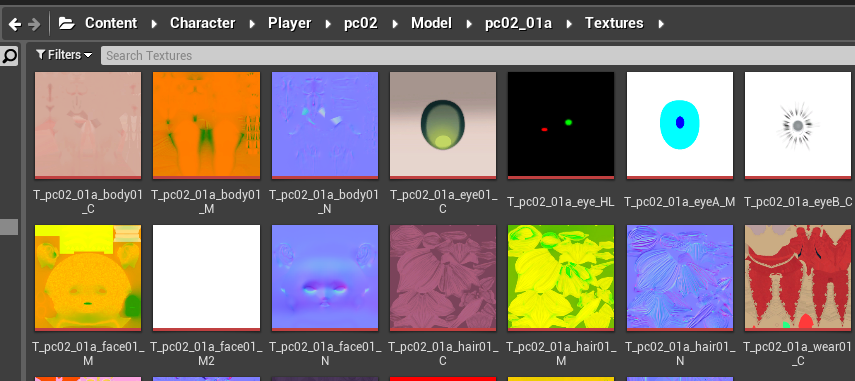Click the T_pc02_01a_hair01_C file name

click(443, 354)
